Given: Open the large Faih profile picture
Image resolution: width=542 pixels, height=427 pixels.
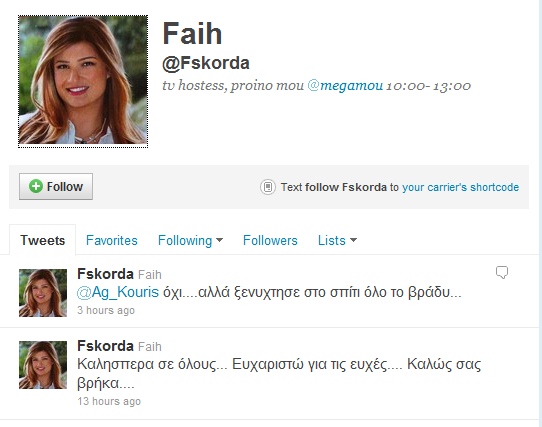Looking at the screenshot, I should point(83,81).
